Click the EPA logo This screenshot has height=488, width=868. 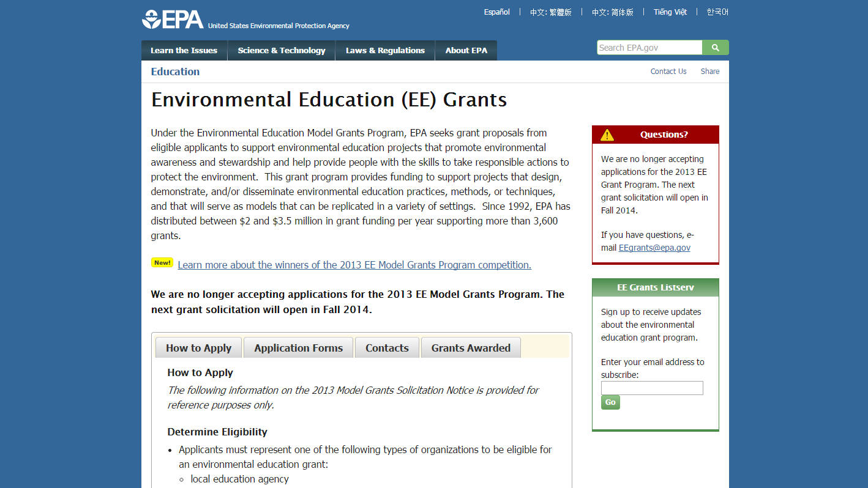pyautogui.click(x=173, y=19)
